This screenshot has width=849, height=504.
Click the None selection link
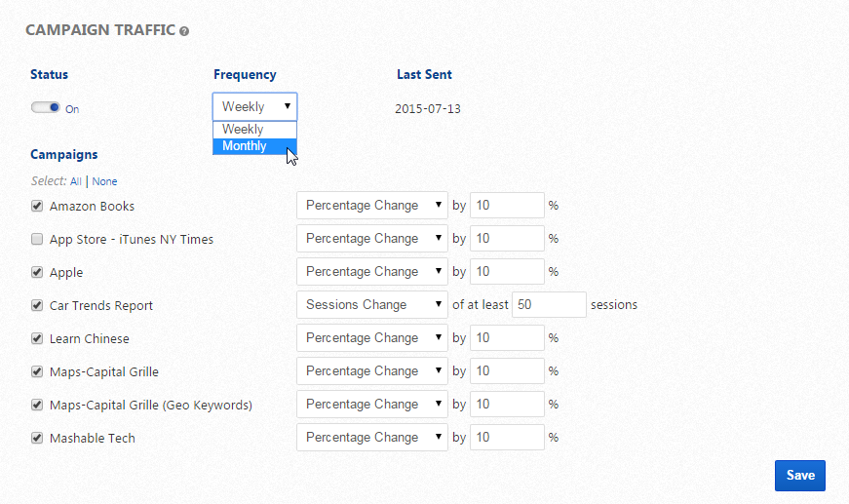tap(104, 181)
